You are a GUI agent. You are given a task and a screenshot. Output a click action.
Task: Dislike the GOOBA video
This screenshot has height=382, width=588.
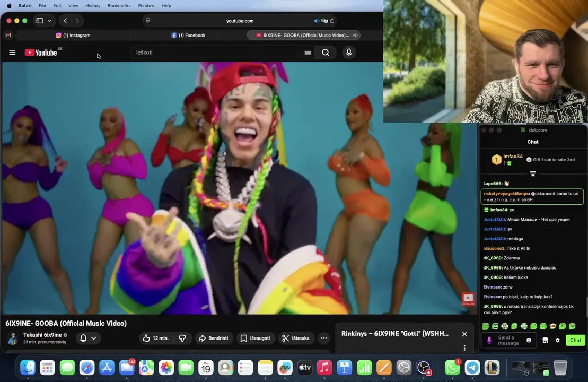click(x=182, y=338)
